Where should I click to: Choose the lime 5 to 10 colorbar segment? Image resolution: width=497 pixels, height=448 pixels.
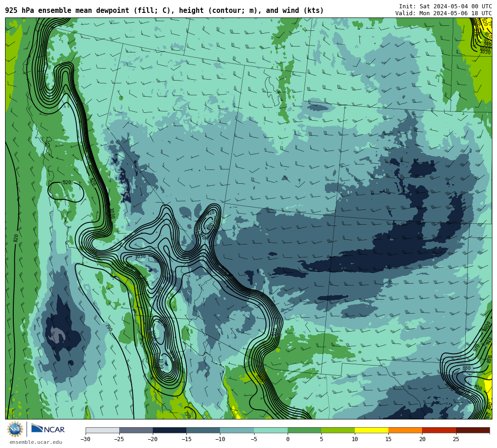pyautogui.click(x=338, y=430)
